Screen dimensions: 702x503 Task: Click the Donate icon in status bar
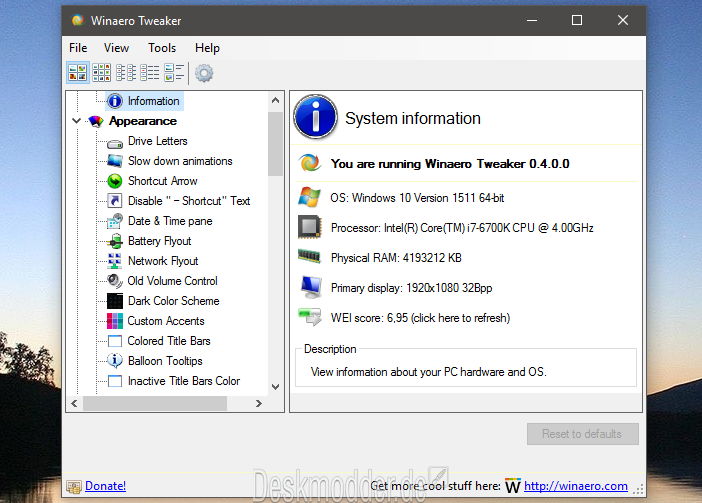click(74, 486)
